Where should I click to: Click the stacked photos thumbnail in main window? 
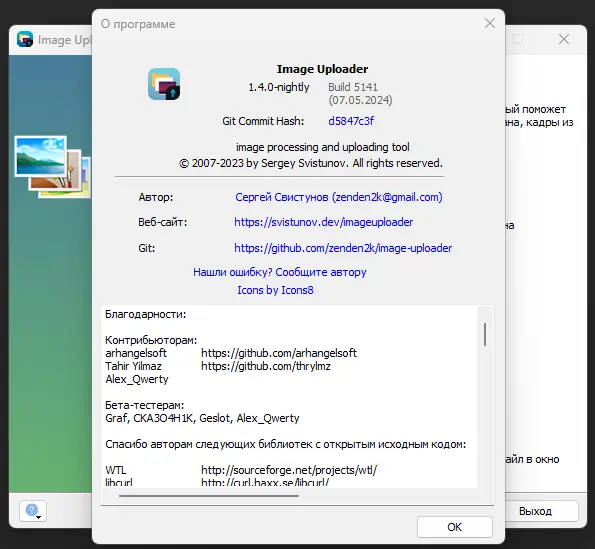(x=53, y=167)
